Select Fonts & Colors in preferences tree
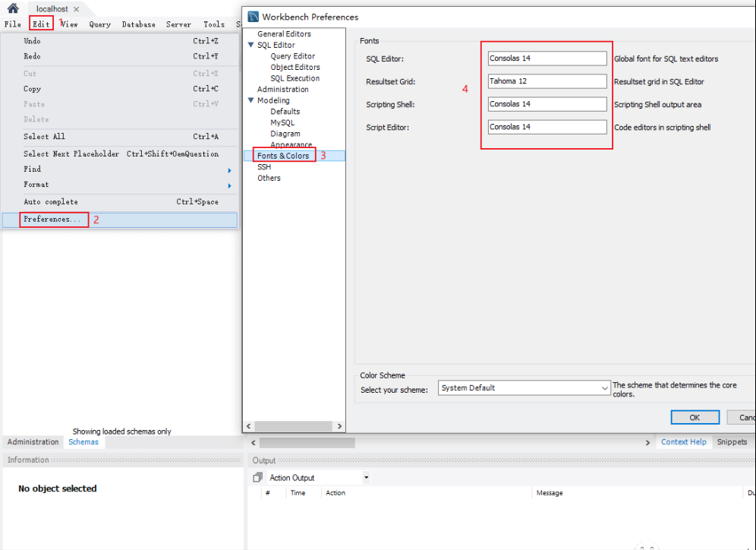Viewport: 756px width, 550px height. click(x=283, y=156)
